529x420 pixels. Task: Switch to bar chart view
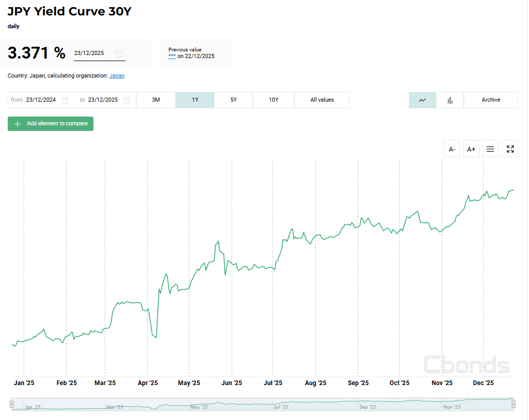(450, 100)
